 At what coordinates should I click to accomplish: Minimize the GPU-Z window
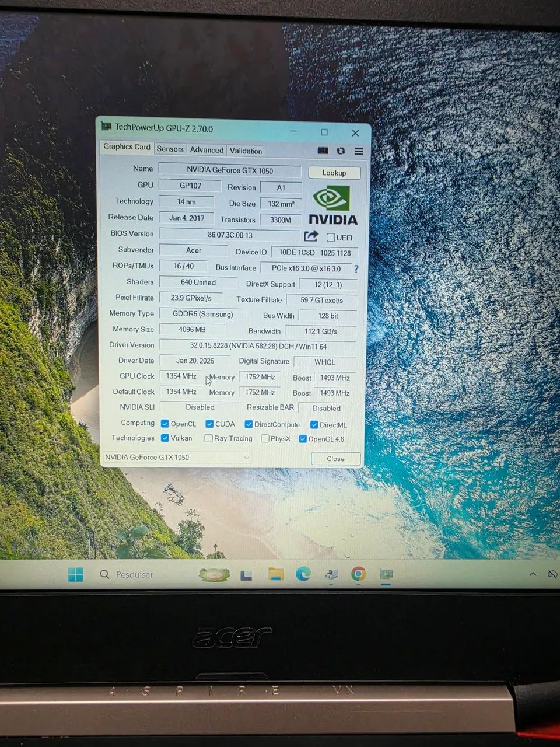(294, 131)
